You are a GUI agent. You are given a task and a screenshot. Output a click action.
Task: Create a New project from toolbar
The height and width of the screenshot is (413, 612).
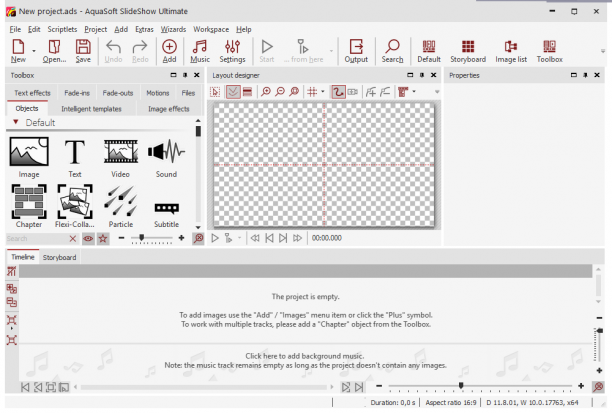pyautogui.click(x=18, y=51)
